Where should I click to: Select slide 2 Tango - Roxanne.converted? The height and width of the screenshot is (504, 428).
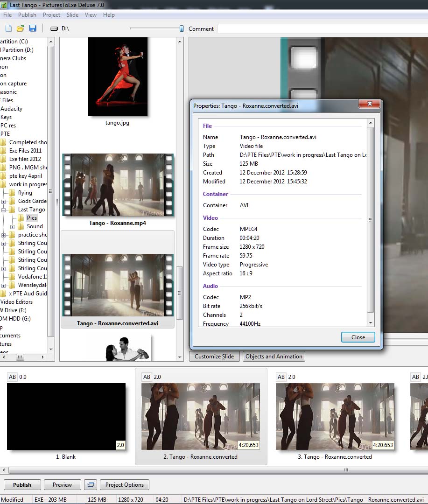click(201, 417)
